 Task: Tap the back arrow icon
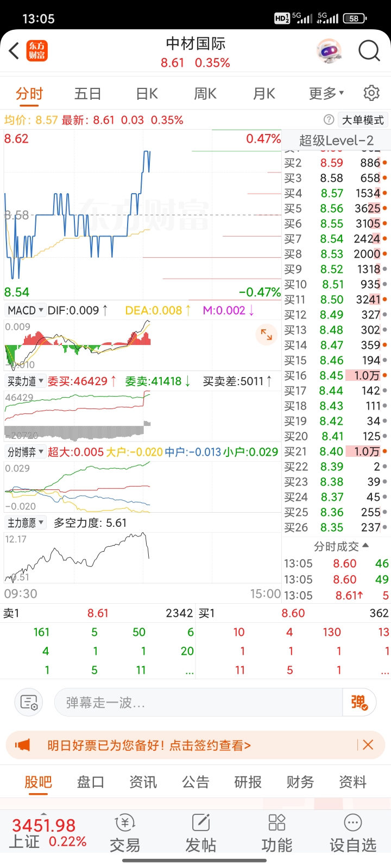click(x=15, y=51)
